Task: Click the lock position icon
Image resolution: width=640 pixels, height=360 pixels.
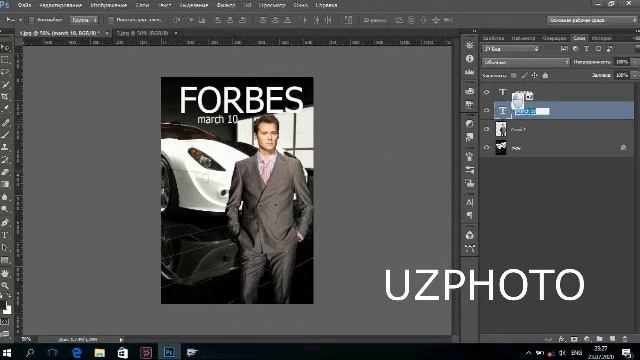Action: [535, 76]
